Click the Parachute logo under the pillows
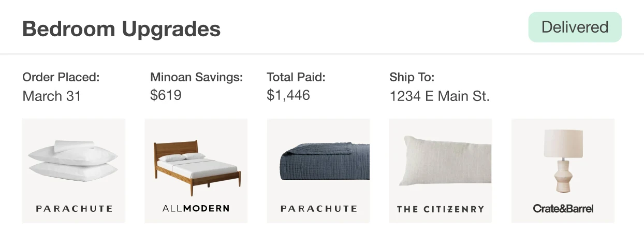Viewport: 644px width, 246px height. (74, 209)
